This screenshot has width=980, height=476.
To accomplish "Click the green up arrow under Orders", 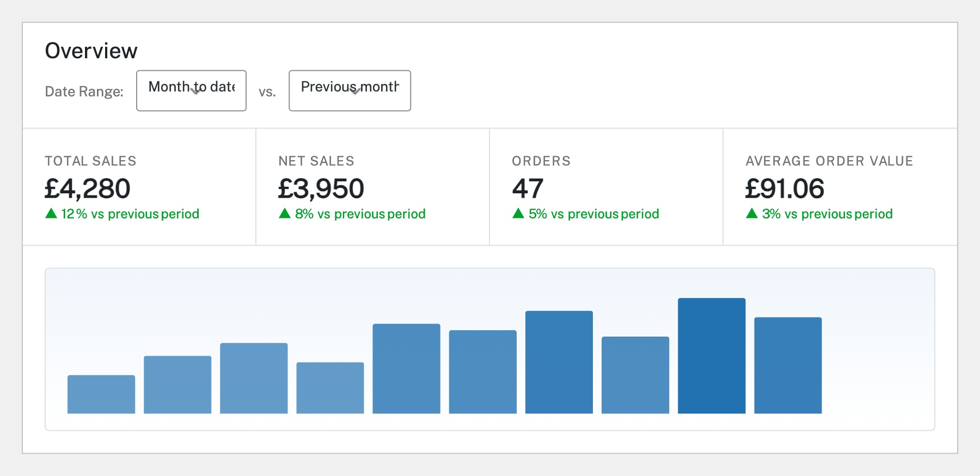I will coord(518,213).
